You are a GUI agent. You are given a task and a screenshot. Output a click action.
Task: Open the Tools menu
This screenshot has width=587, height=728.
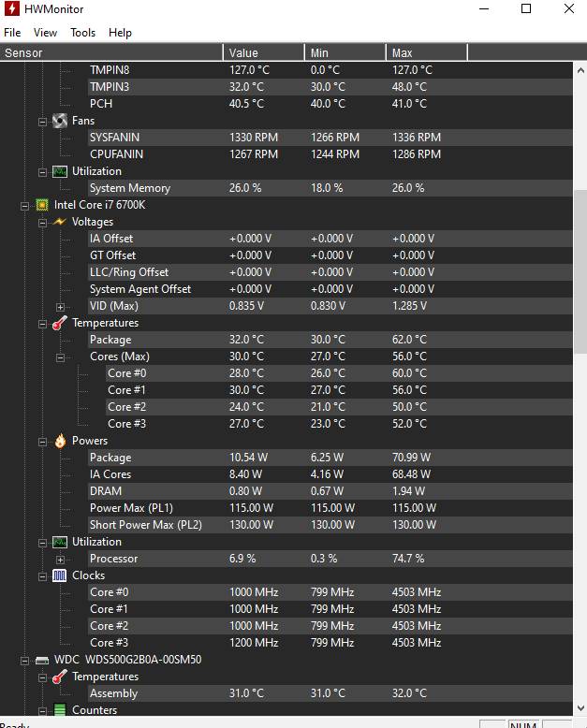tap(82, 33)
